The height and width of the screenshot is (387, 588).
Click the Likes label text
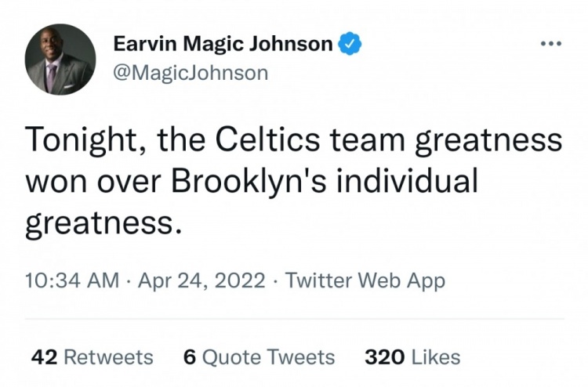tap(436, 356)
